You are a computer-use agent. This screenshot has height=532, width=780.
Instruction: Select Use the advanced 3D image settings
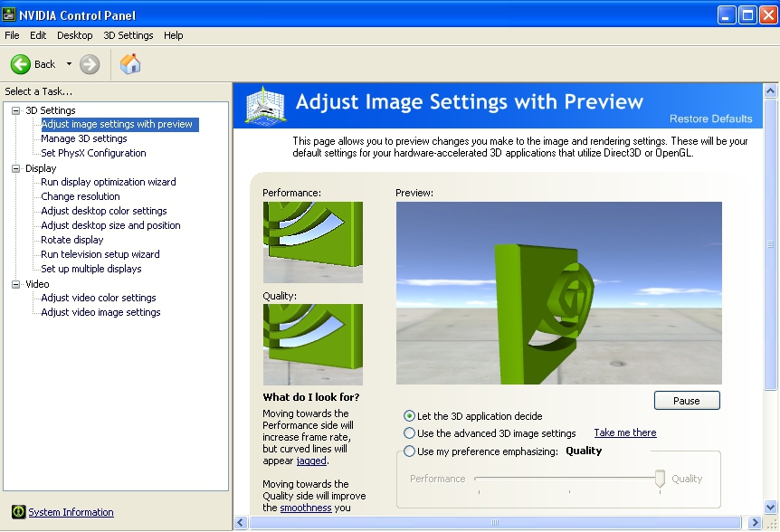point(409,433)
